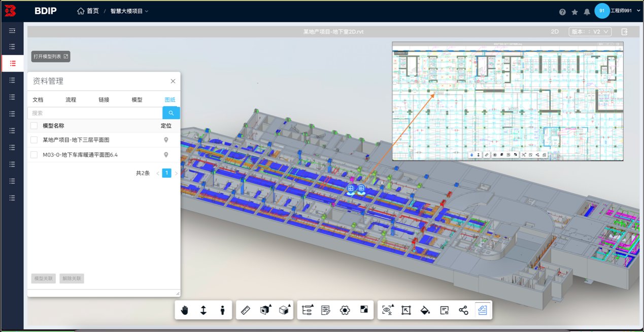Click the 某地产项目-地下室2D.rvt file title
The image size is (644, 332).
click(333, 31)
